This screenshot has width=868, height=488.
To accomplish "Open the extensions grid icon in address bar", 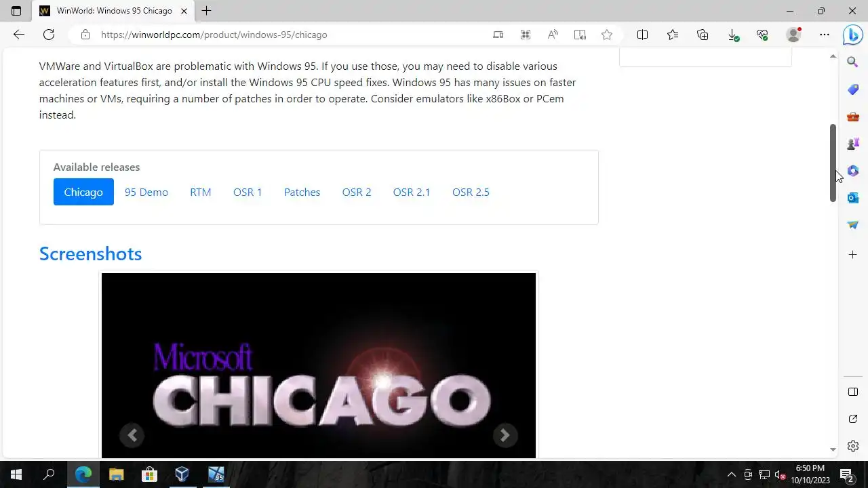I will (x=526, y=35).
